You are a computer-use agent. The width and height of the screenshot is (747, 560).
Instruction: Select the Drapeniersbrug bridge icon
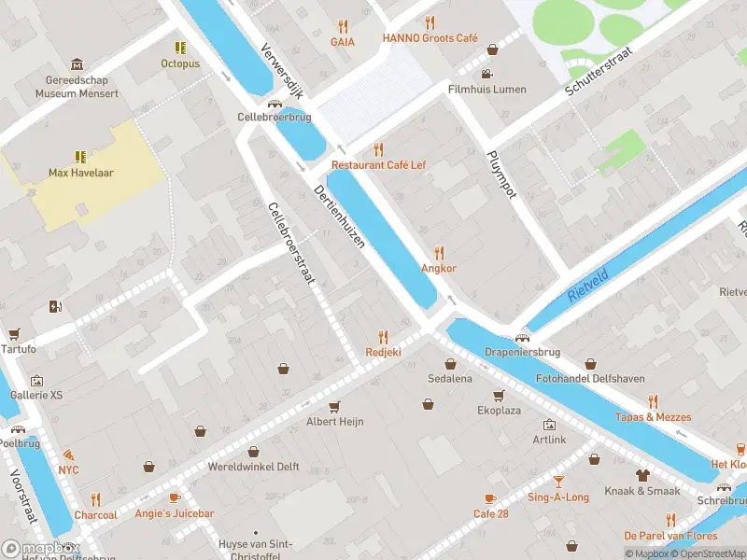[522, 338]
